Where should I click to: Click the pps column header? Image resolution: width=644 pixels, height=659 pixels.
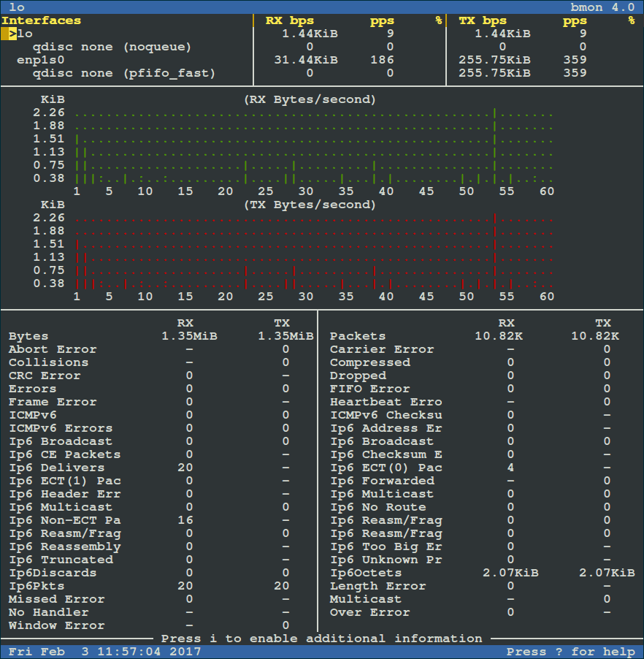click(x=383, y=20)
